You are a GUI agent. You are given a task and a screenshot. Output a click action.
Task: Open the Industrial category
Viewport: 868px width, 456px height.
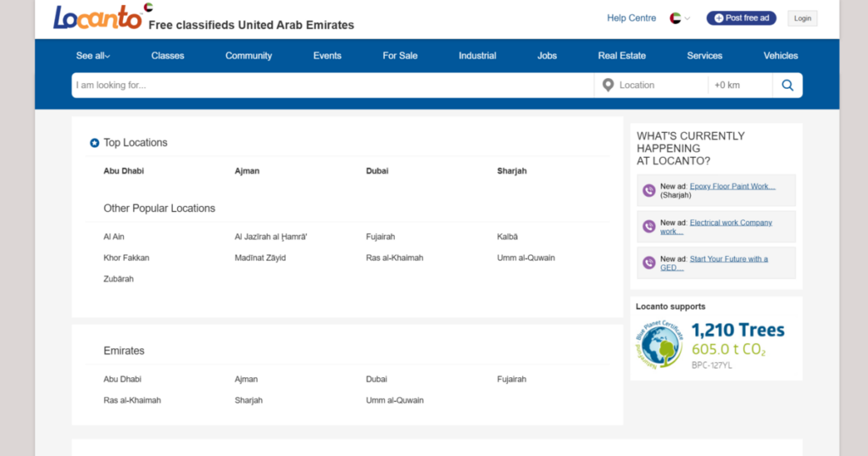[477, 56]
